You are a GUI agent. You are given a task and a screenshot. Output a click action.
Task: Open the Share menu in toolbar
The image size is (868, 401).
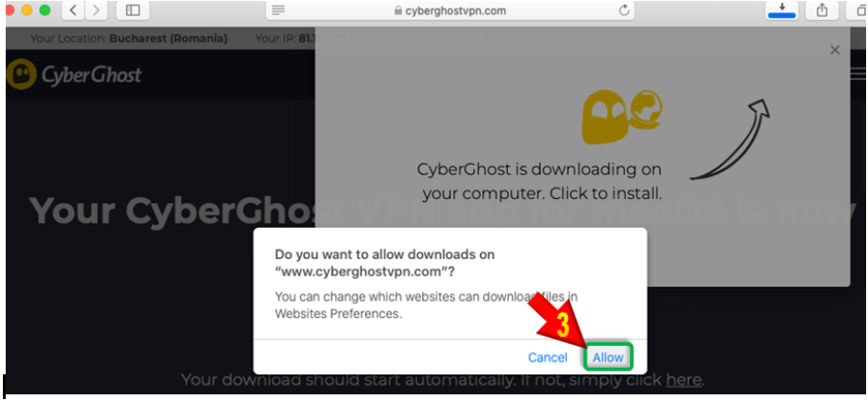tap(822, 10)
